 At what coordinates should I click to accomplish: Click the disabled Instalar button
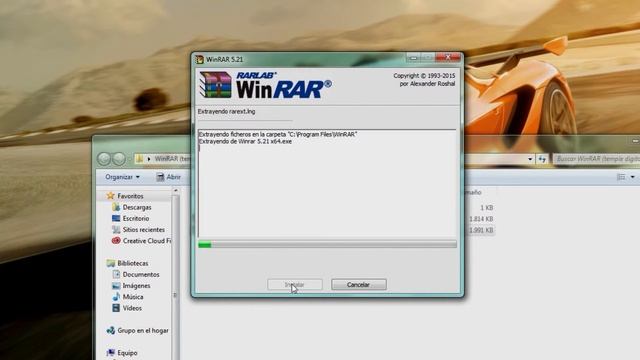coord(295,284)
